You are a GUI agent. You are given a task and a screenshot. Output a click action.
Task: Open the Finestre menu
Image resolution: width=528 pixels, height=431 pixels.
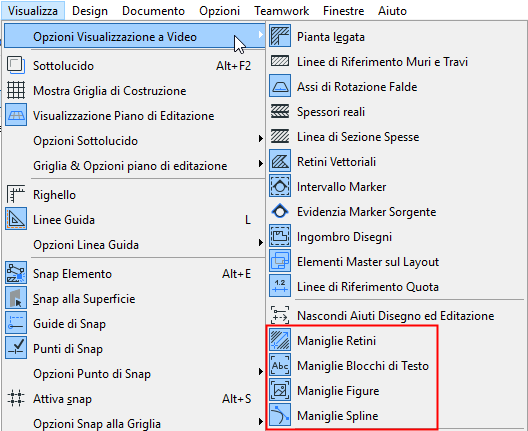343,10
